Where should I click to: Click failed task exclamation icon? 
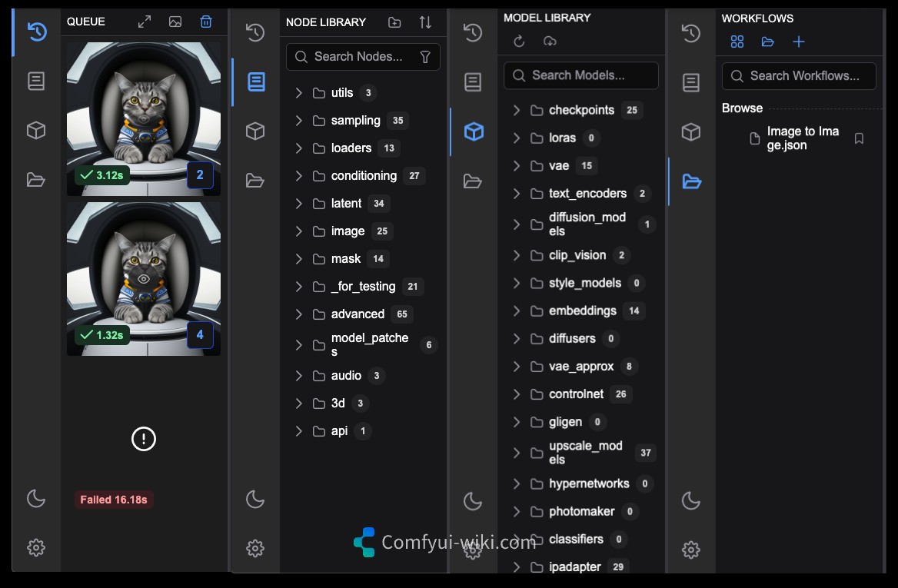[x=144, y=439]
